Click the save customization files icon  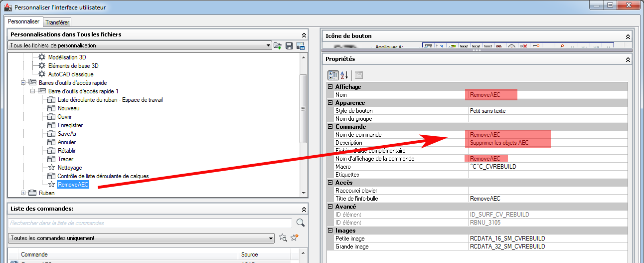click(x=289, y=46)
